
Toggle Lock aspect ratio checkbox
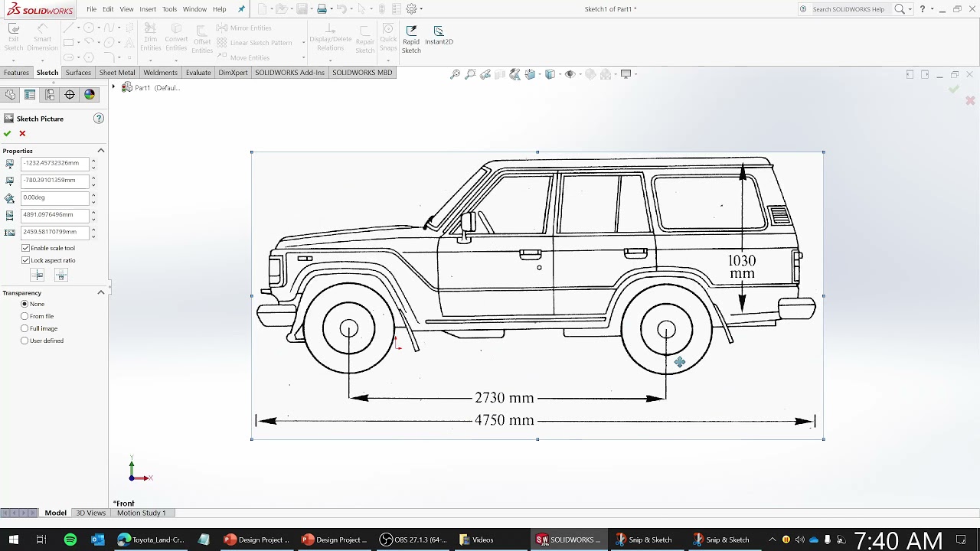pos(25,260)
